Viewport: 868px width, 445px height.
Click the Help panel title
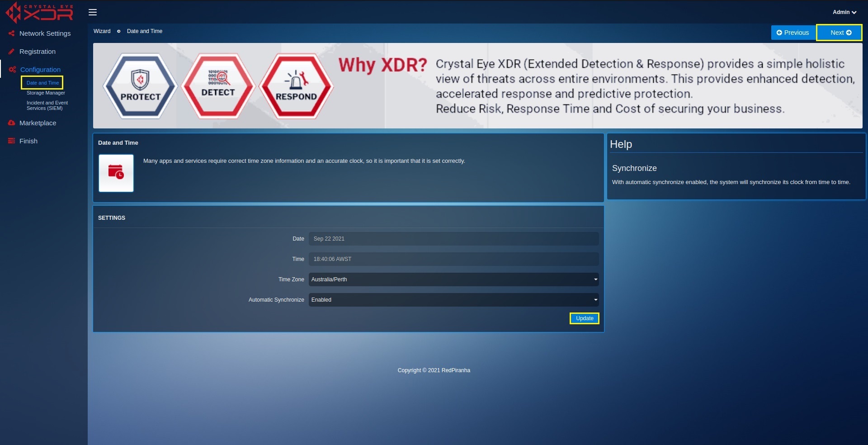pos(621,144)
